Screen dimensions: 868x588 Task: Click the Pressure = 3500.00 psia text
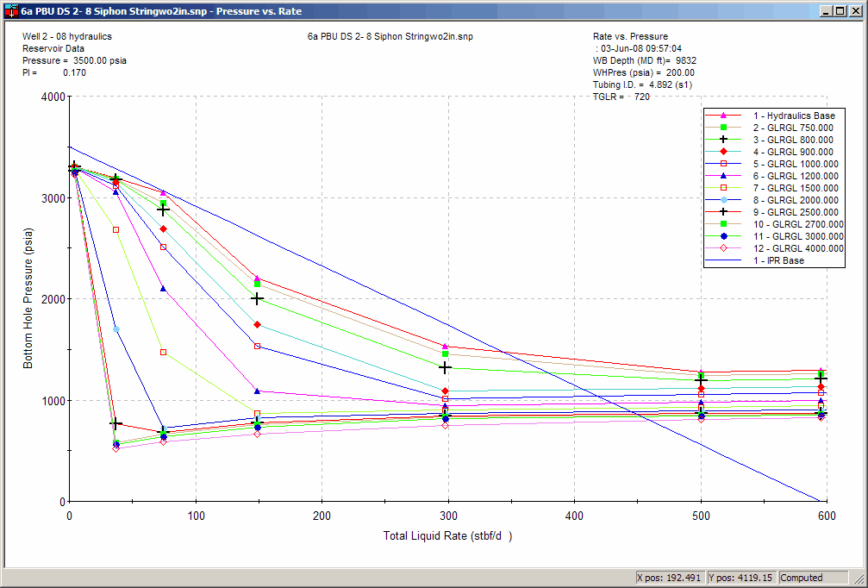click(x=74, y=61)
